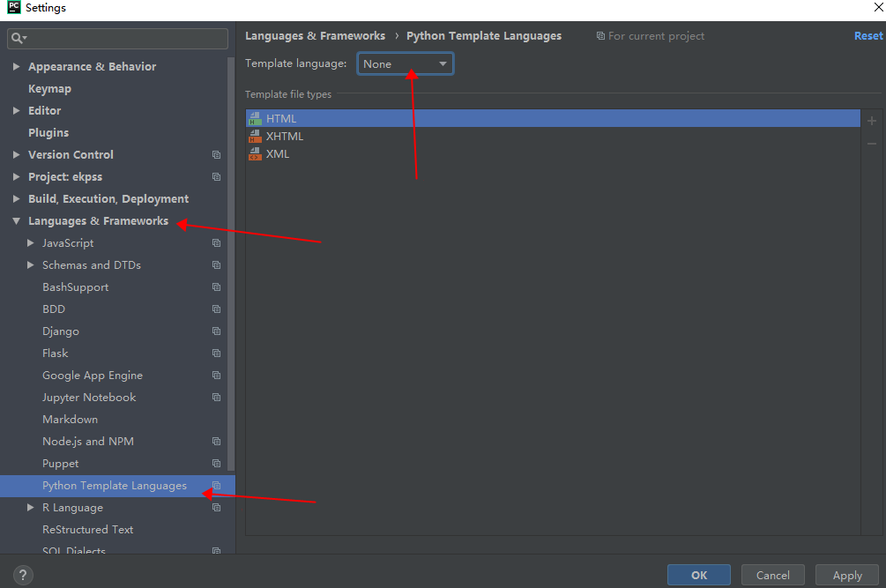Click the per-project icon beside Django

click(216, 331)
